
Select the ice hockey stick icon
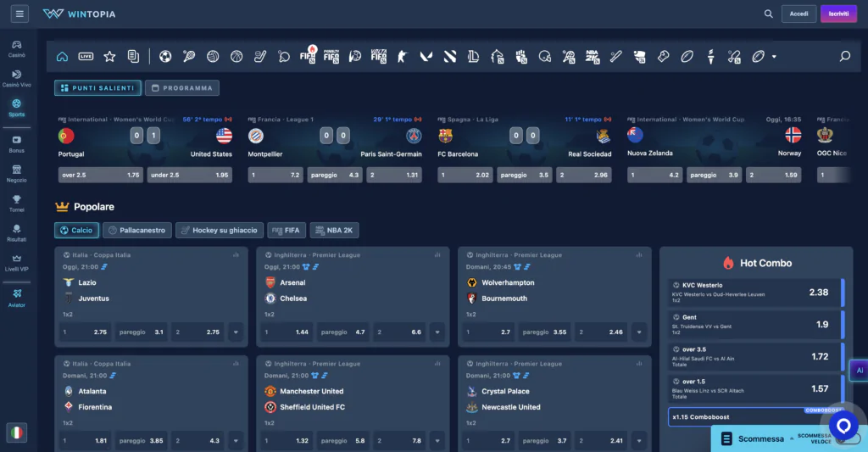[x=260, y=57]
